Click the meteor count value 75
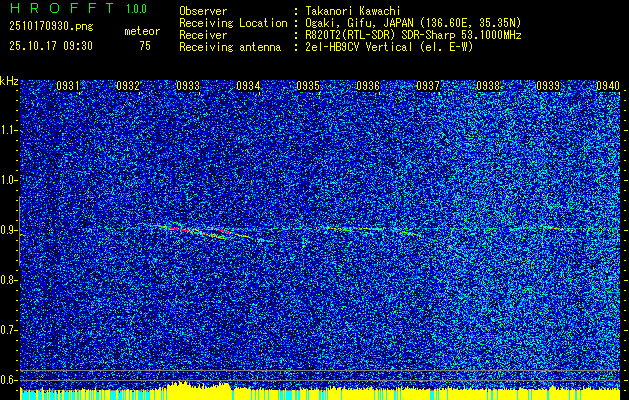This screenshot has height=400, width=629. pos(145,46)
